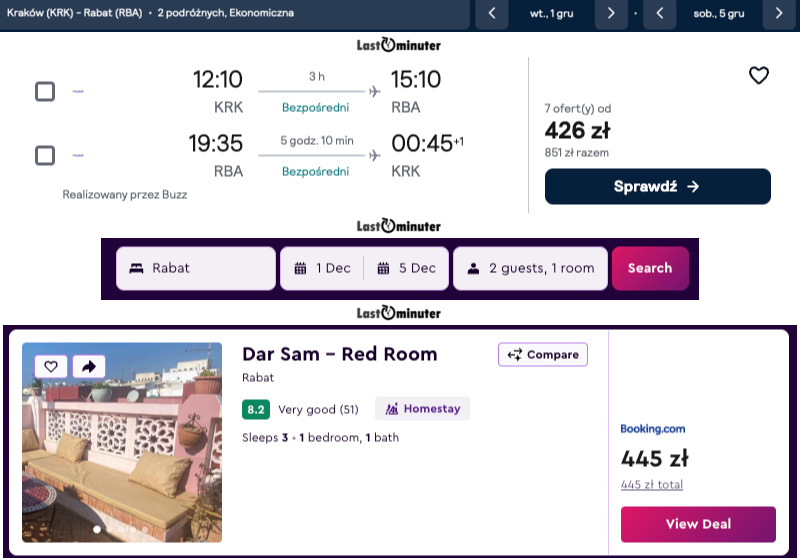Screen dimensions: 800x558
Task: Select the 19:35 RBA return flight checkbox
Action: coord(45,155)
